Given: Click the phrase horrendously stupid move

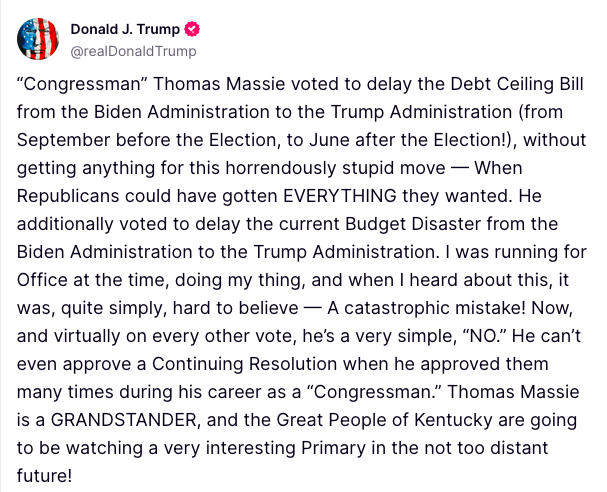Looking at the screenshot, I should (x=302, y=168).
